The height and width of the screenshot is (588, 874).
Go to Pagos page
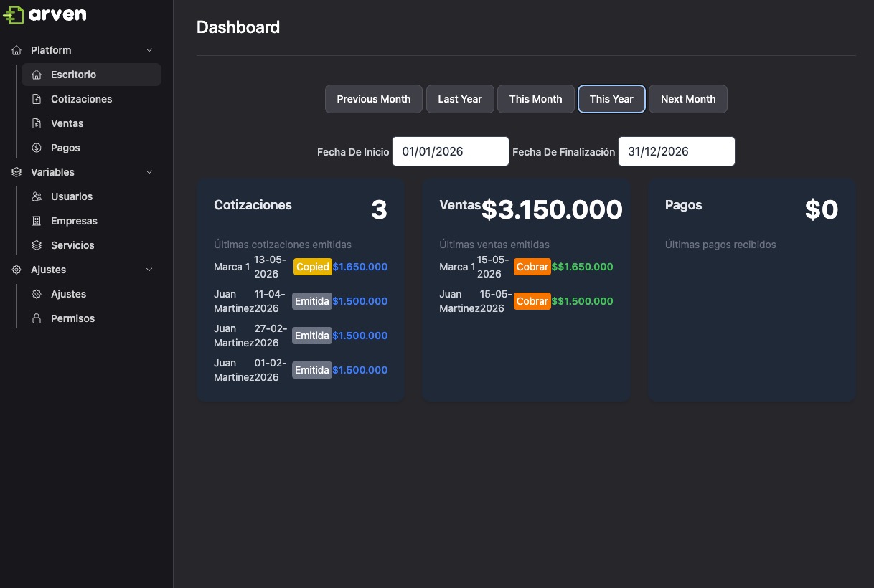tap(91, 148)
